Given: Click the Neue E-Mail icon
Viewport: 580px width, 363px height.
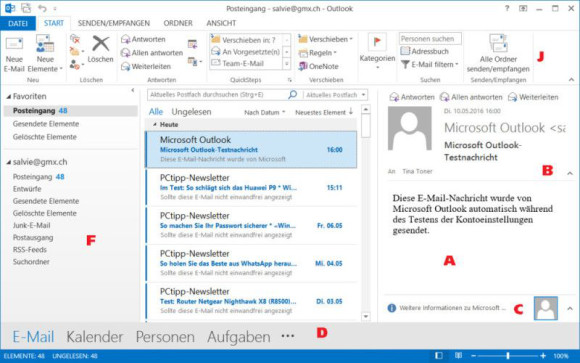Looking at the screenshot, I should pyautogui.click(x=14, y=44).
